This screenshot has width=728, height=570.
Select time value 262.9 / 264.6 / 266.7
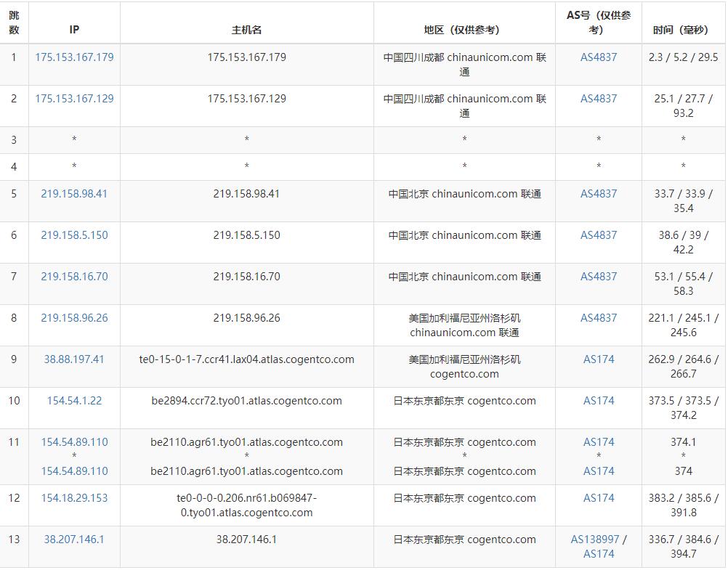(683, 366)
